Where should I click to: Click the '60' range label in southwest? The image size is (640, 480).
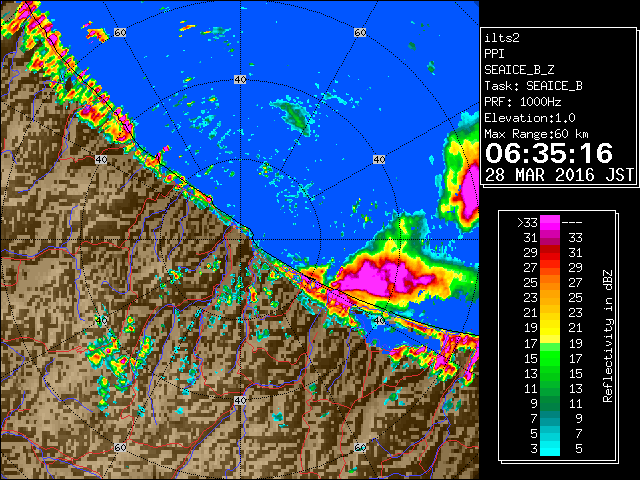(120, 448)
